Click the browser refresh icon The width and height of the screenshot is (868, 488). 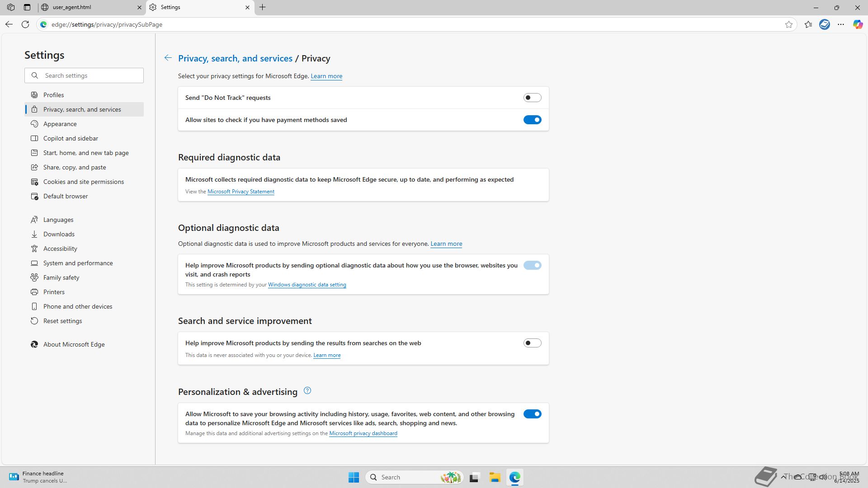(x=25, y=24)
